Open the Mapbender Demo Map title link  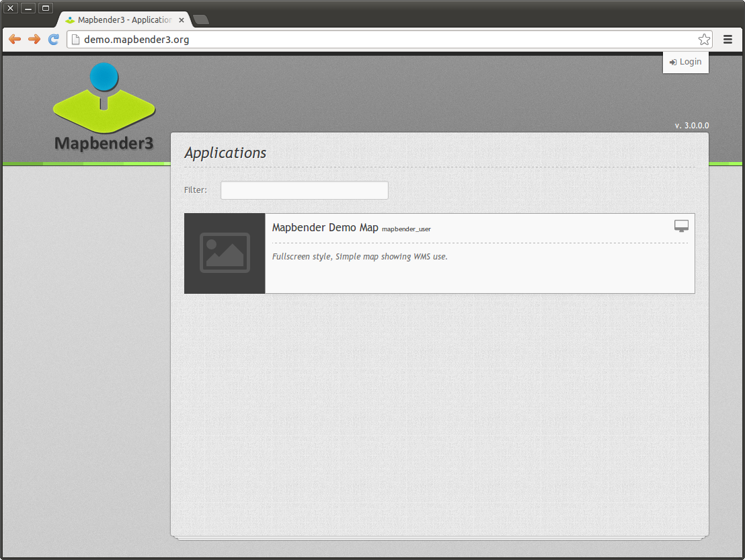pyautogui.click(x=325, y=227)
